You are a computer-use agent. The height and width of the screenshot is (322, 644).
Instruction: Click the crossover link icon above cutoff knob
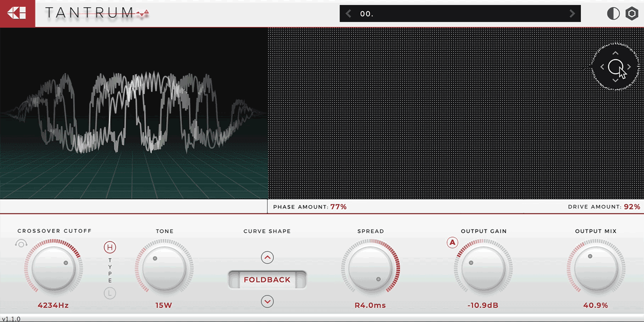pos(21,243)
